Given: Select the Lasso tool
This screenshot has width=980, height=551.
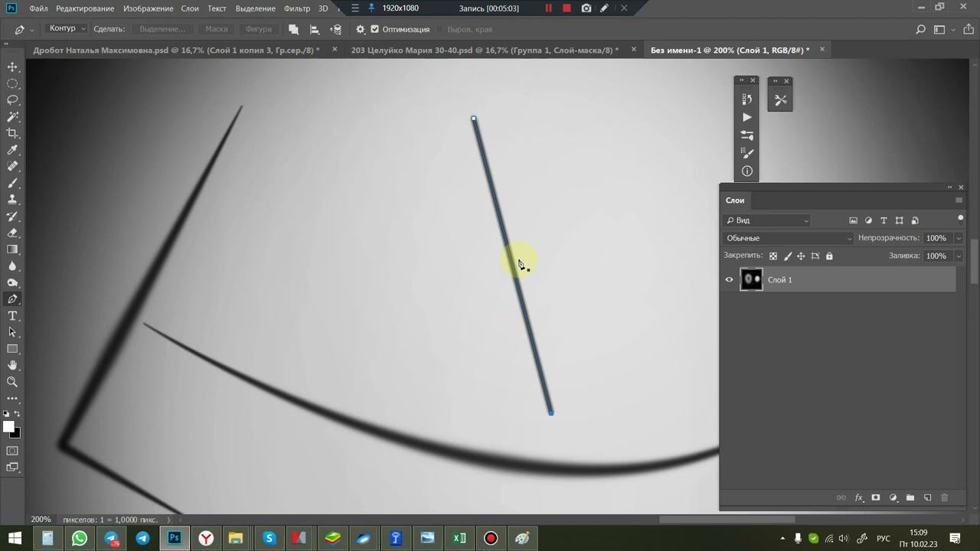Looking at the screenshot, I should tap(13, 100).
